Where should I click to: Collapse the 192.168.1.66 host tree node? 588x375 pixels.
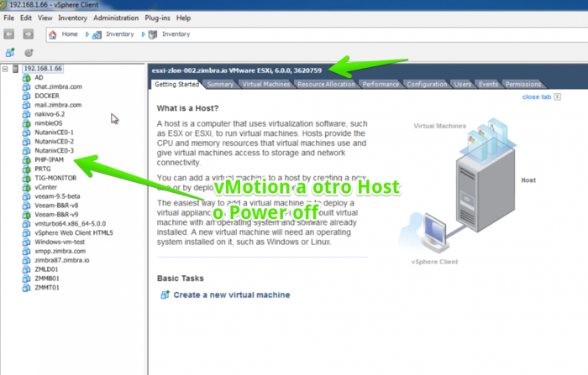pos(5,69)
